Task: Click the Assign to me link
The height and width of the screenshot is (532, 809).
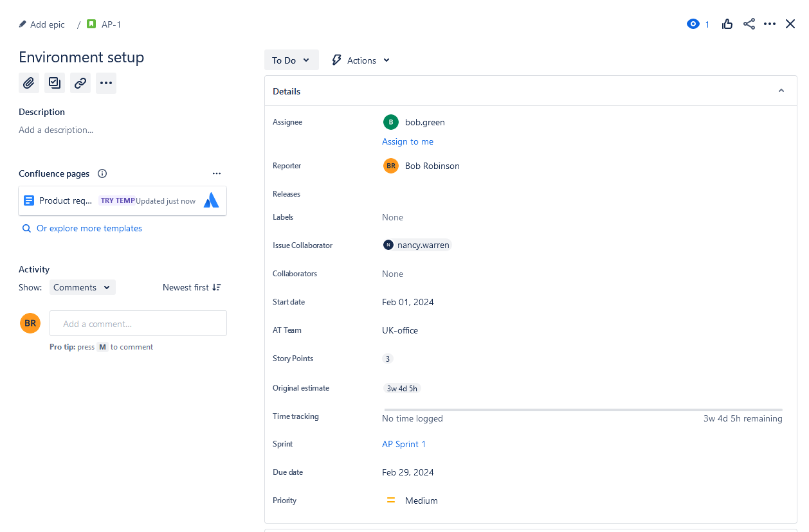Action: (x=408, y=141)
